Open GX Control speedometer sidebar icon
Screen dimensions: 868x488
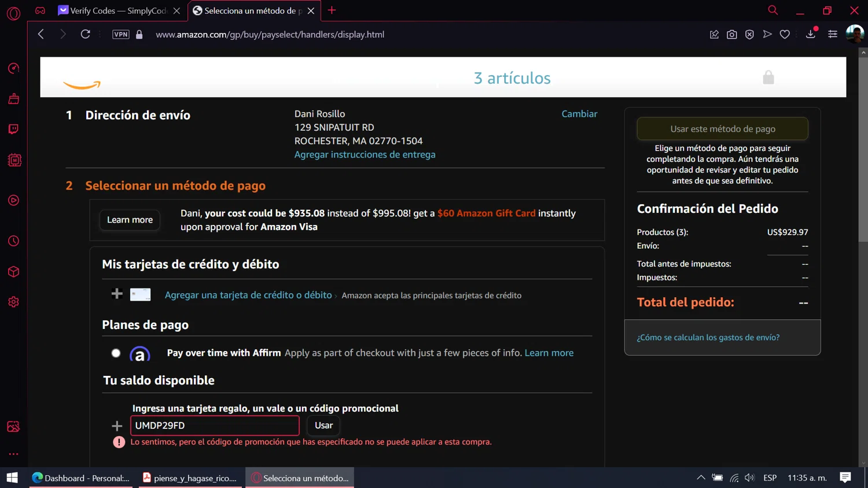[13, 68]
